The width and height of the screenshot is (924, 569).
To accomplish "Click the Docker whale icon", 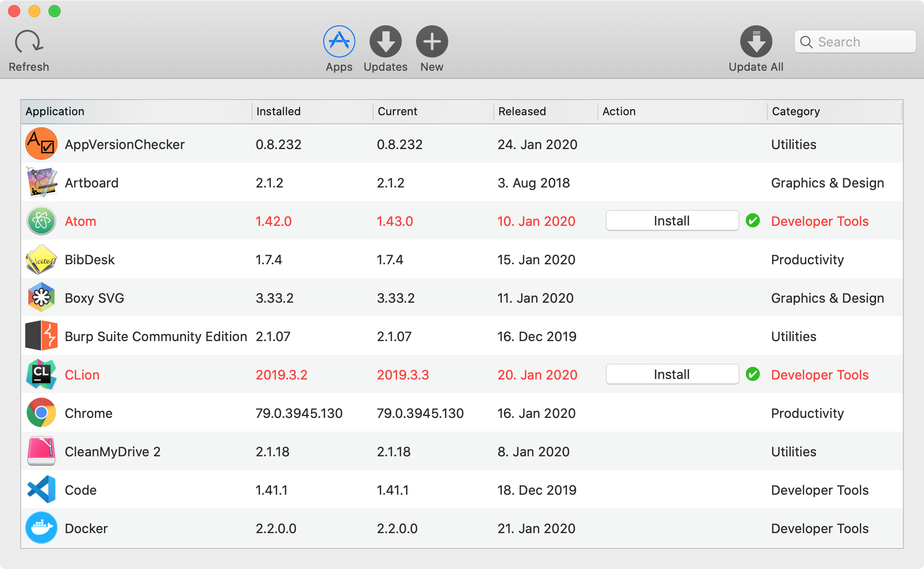I will click(41, 528).
